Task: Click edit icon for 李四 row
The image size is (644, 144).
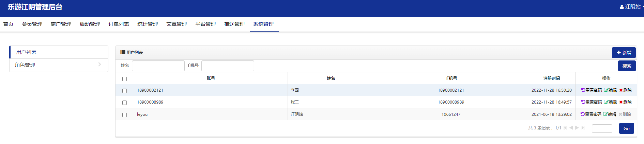Action: 606,90
